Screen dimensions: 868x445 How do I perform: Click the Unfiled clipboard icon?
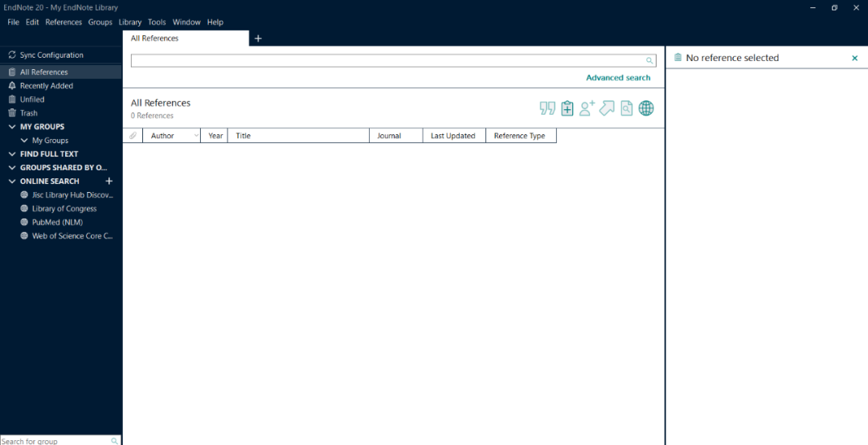[x=12, y=100]
